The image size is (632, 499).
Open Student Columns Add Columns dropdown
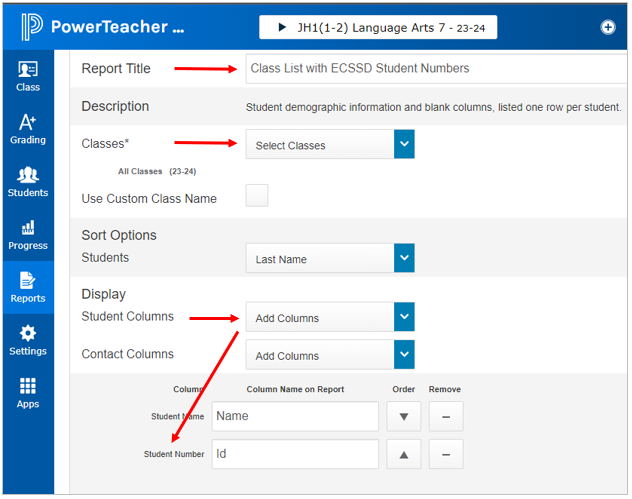pos(330,317)
